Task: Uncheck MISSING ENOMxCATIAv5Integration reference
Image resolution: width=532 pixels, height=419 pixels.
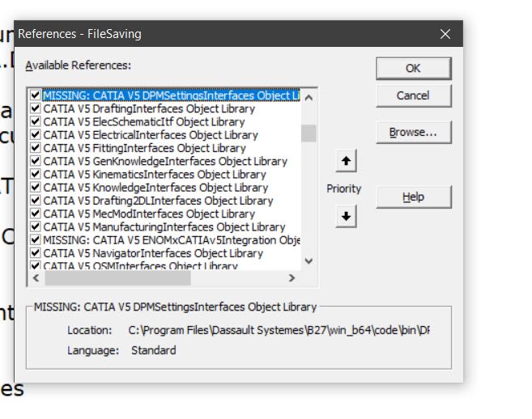Action: [x=36, y=240]
